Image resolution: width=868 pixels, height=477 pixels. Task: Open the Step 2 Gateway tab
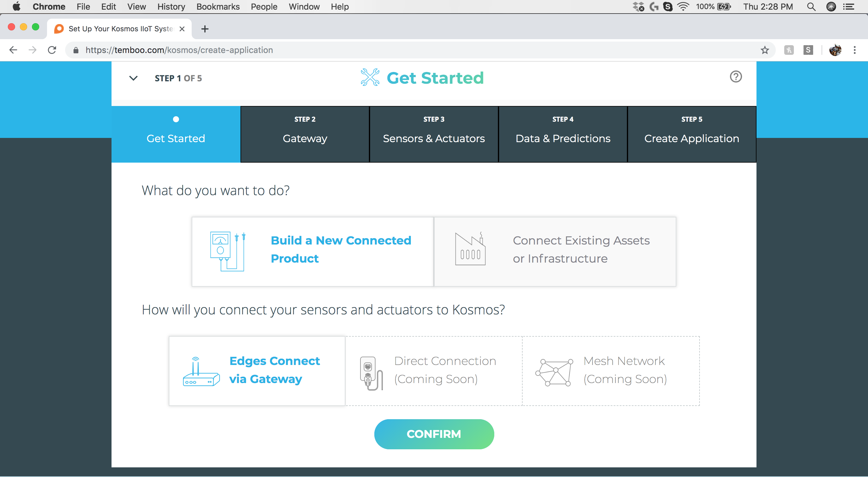point(305,134)
